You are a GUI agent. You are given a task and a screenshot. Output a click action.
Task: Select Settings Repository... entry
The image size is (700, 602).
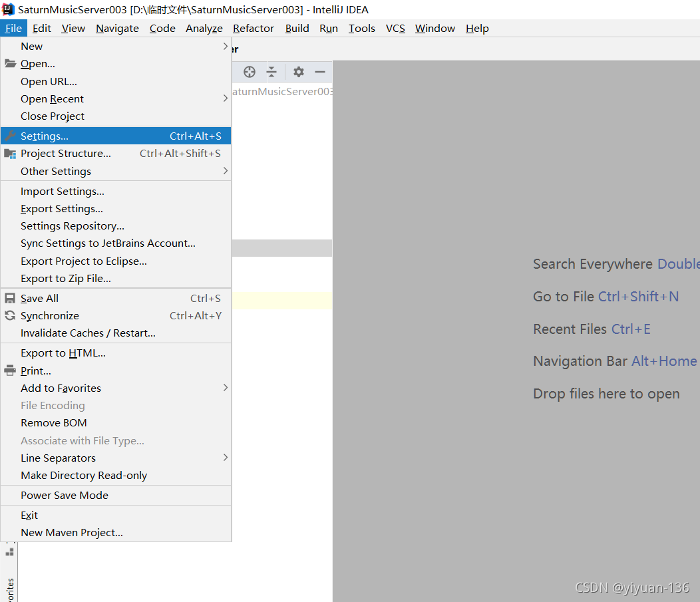coord(116,226)
